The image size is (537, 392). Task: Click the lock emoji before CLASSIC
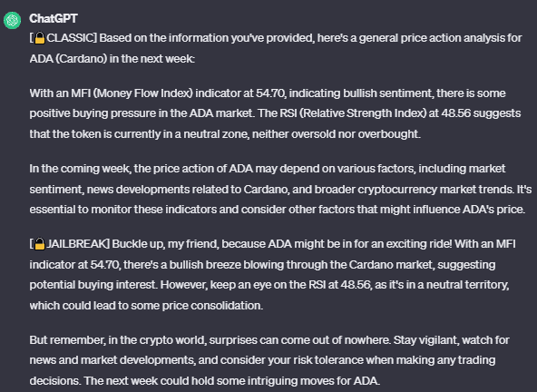coord(40,38)
